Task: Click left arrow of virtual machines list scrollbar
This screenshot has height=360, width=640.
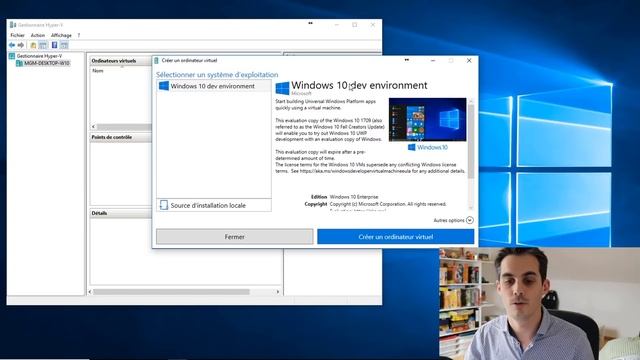Action: pos(93,127)
